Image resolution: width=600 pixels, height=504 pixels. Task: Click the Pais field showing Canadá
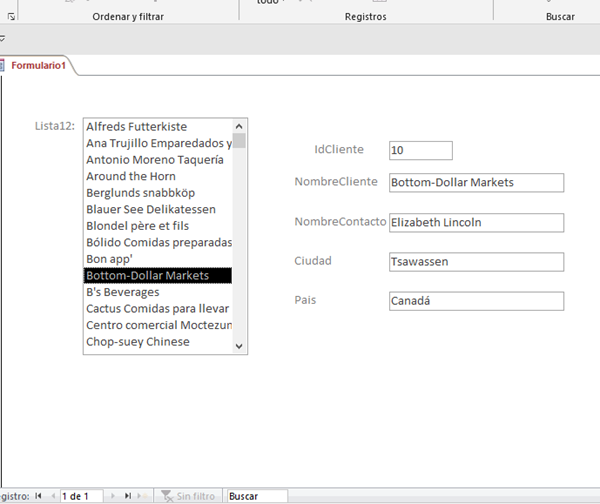coord(476,301)
